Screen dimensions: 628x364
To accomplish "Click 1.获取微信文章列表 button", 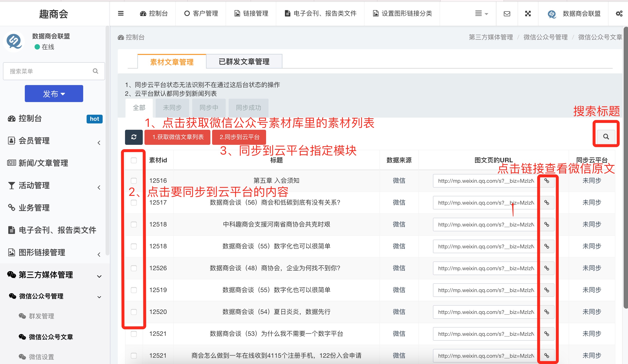I will tap(178, 137).
